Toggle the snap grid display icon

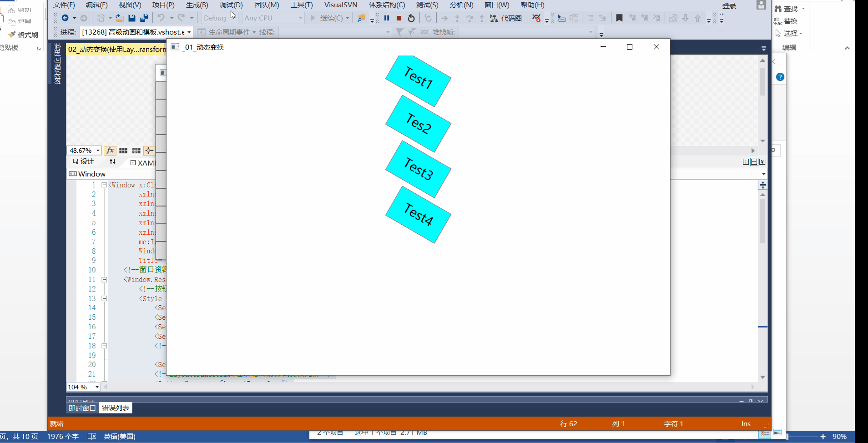pyautogui.click(x=123, y=151)
